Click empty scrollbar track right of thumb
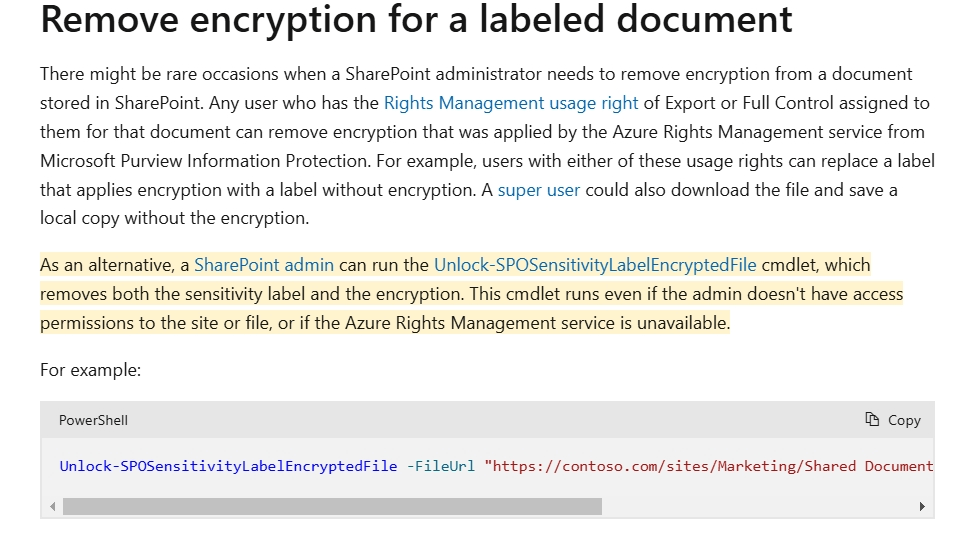The height and width of the screenshot is (539, 973). tap(758, 507)
